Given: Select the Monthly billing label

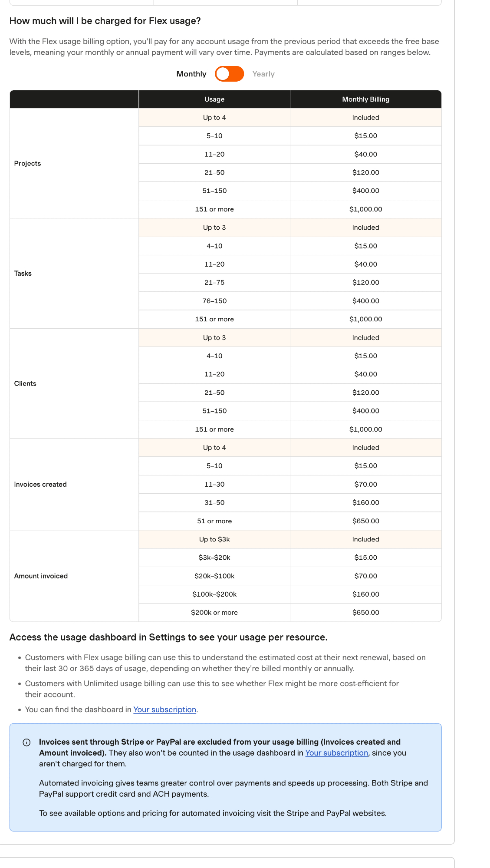Looking at the screenshot, I should tap(191, 74).
